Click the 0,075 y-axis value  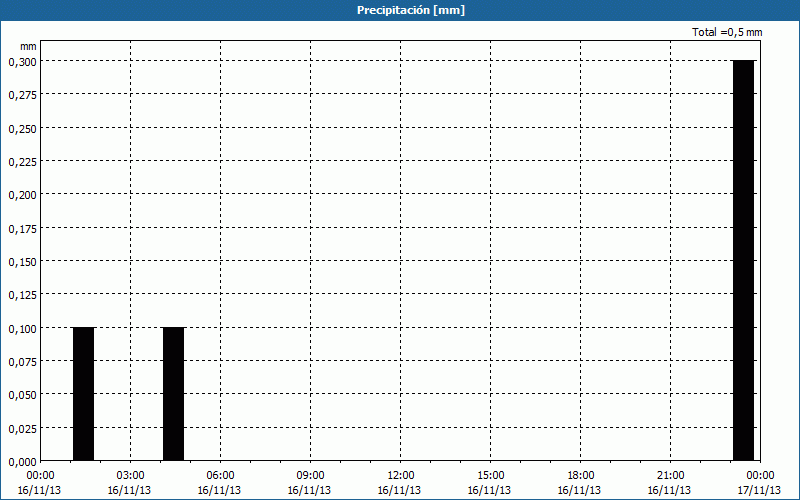[22, 362]
